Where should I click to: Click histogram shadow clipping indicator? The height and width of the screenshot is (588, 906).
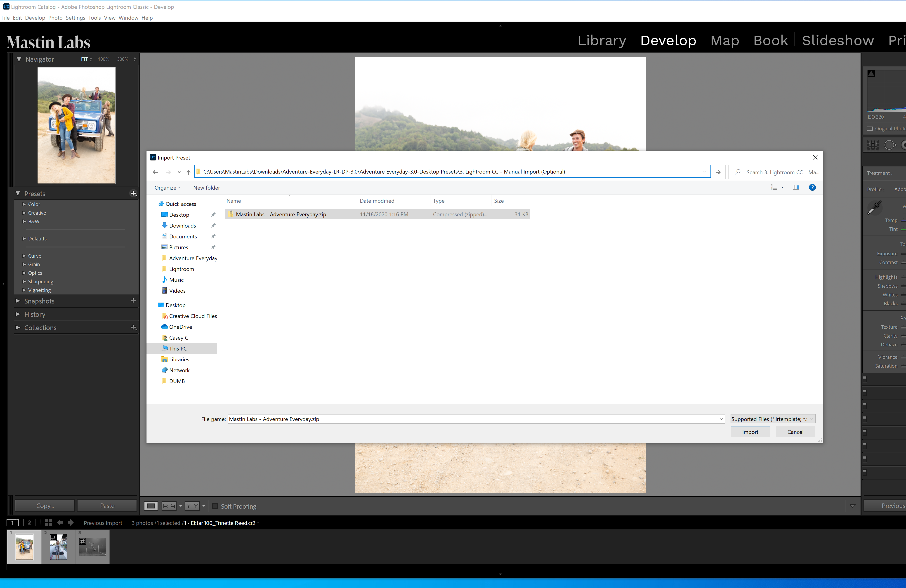tap(871, 73)
